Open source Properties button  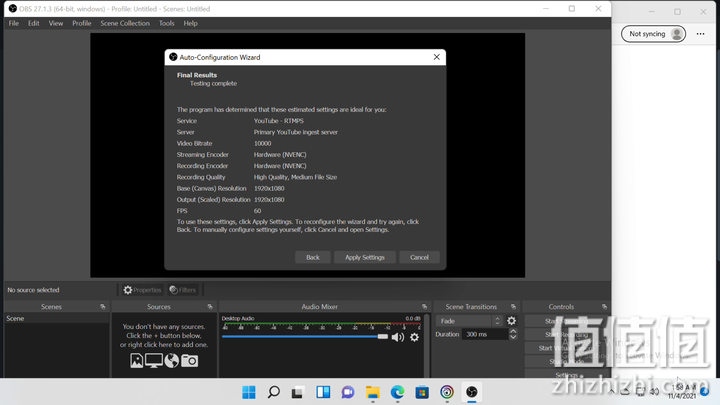142,290
